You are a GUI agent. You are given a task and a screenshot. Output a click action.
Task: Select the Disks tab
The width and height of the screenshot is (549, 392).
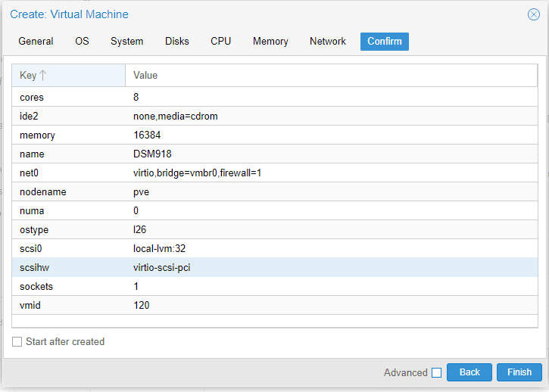176,42
